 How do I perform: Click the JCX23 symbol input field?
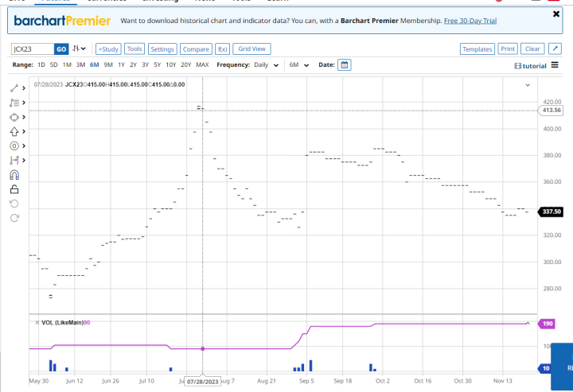tap(33, 49)
